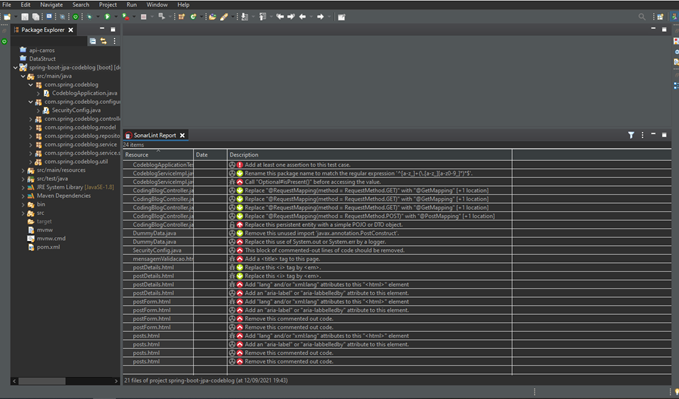Expand the com.spring.codeblog.model package
679x399 pixels.
31,128
